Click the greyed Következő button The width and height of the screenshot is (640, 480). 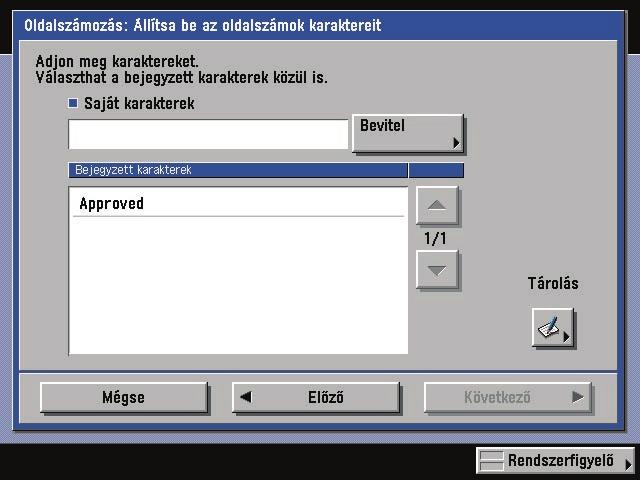508,397
